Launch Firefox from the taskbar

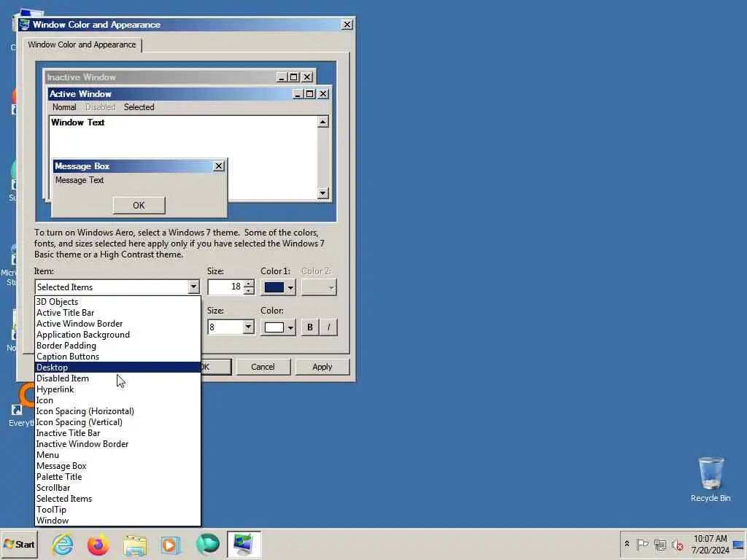(98, 545)
